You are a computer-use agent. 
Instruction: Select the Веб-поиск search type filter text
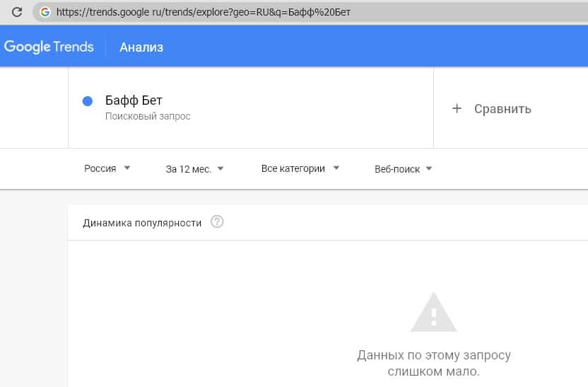pyautogui.click(x=397, y=169)
